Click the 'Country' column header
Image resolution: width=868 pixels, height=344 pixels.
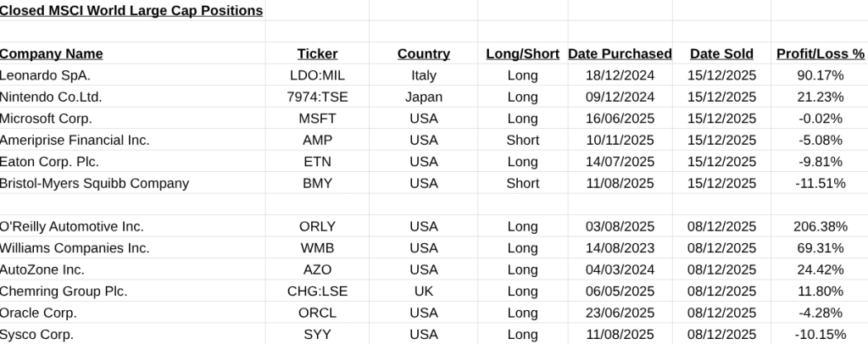(423, 54)
